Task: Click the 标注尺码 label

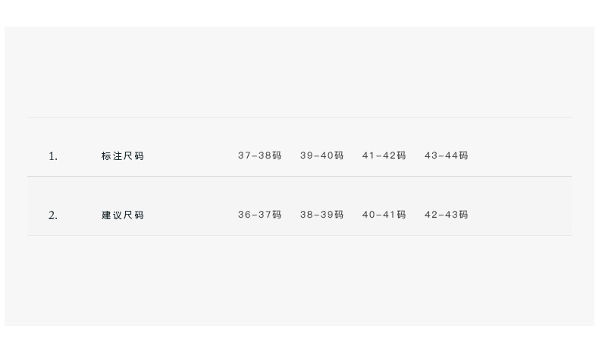Action: pyautogui.click(x=123, y=156)
